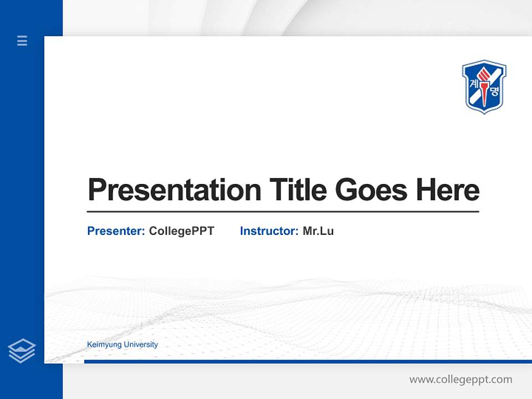
Task: Select the Presentation Title Goes Here heading
Action: pos(284,191)
